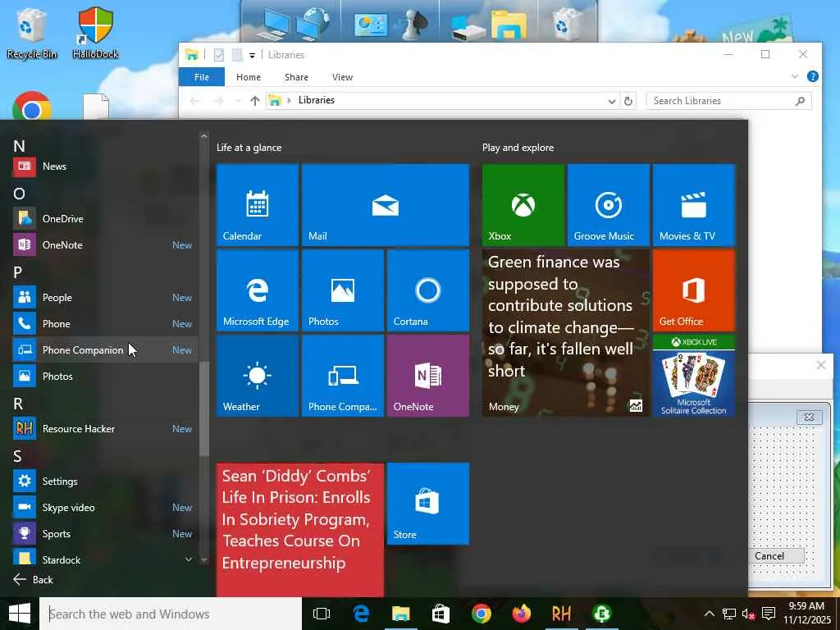
Task: Show hidden system tray icons
Action: (709, 614)
